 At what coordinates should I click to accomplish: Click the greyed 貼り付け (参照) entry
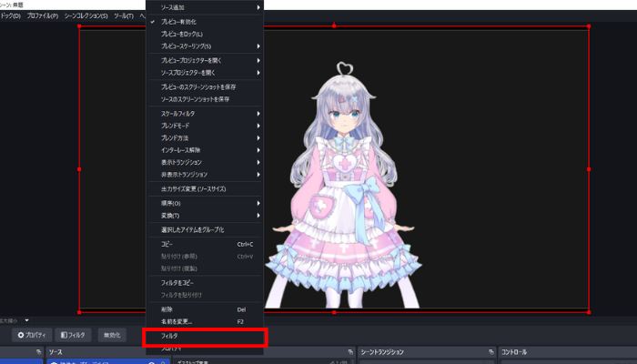tap(205, 257)
